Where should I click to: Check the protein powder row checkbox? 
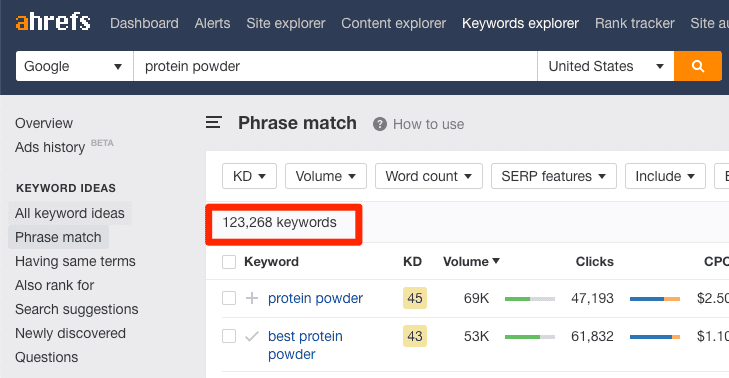coord(229,298)
